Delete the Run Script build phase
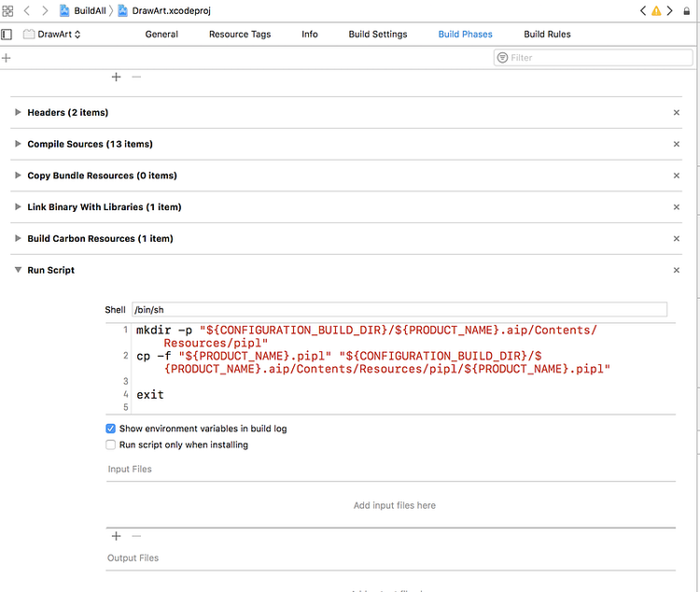This screenshot has width=700, height=592. (677, 270)
